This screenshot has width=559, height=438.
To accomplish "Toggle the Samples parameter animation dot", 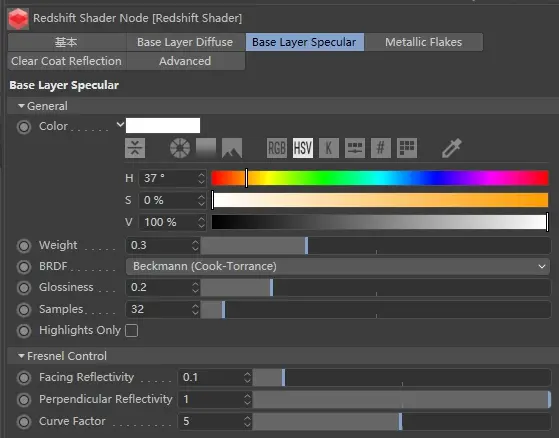I will coord(24,310).
